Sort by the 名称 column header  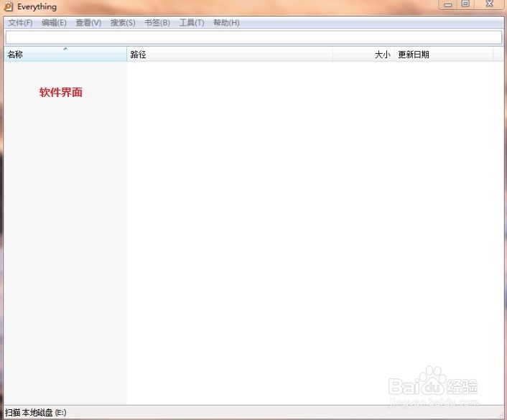coord(65,54)
